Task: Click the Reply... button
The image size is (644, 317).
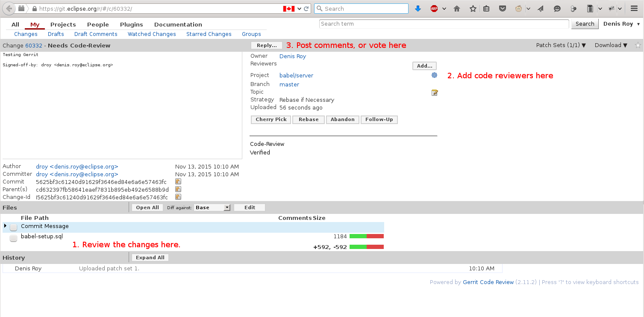Action: [x=267, y=45]
